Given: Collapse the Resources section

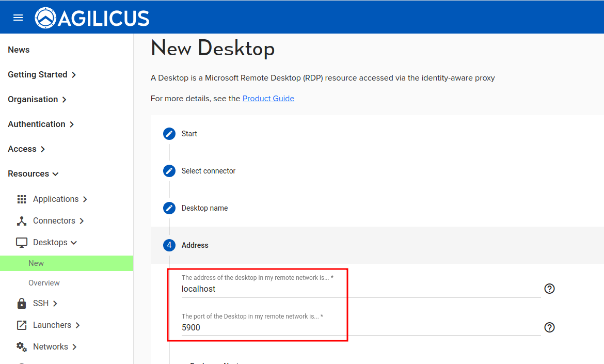Looking at the screenshot, I should 33,174.
